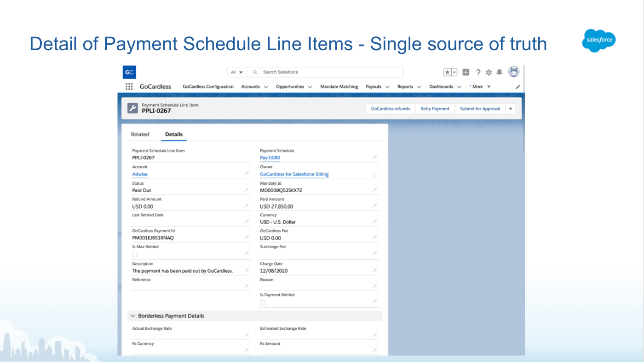Click the pencil icon to edit Status
644x362 pixels.
(247, 190)
